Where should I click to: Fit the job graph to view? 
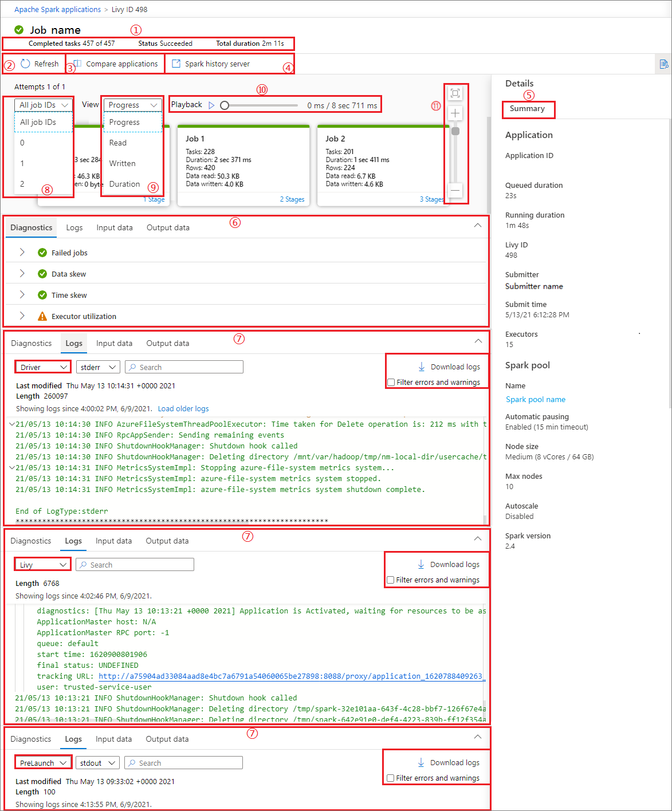pos(455,93)
